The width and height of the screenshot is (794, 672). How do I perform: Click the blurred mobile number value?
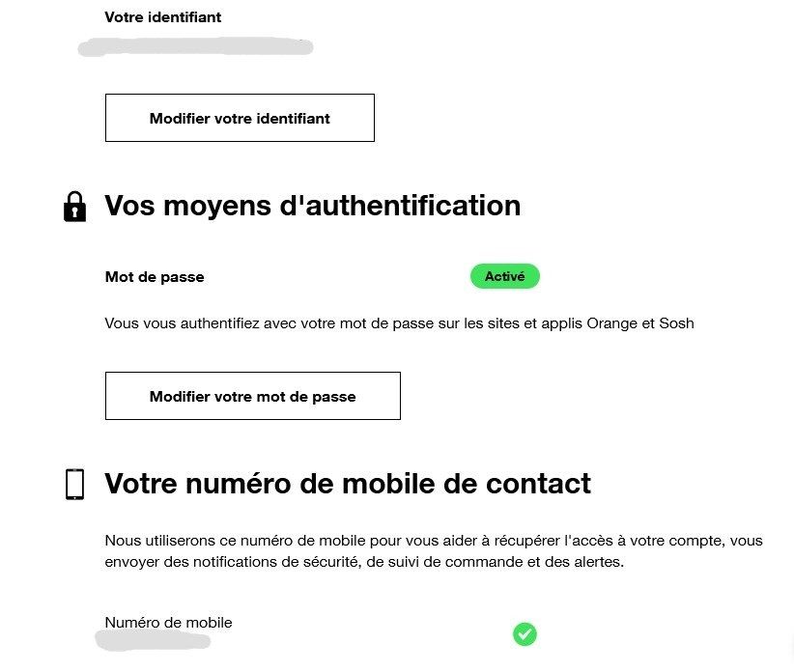click(155, 640)
